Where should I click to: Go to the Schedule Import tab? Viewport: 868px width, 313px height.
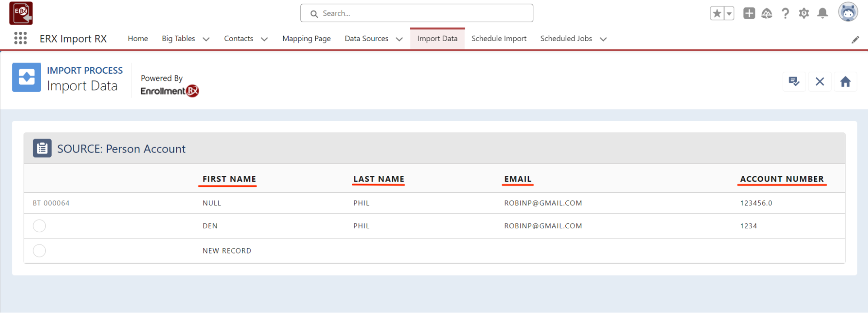point(498,39)
